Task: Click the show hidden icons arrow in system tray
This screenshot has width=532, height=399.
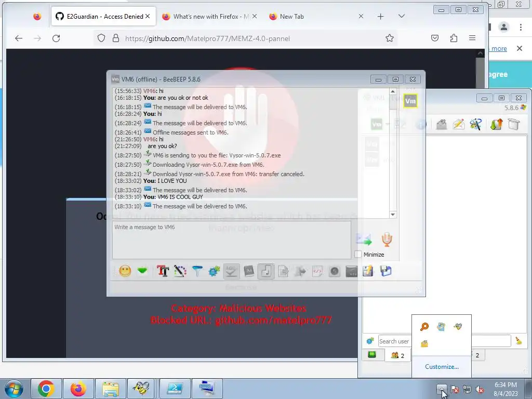Action: [442, 389]
